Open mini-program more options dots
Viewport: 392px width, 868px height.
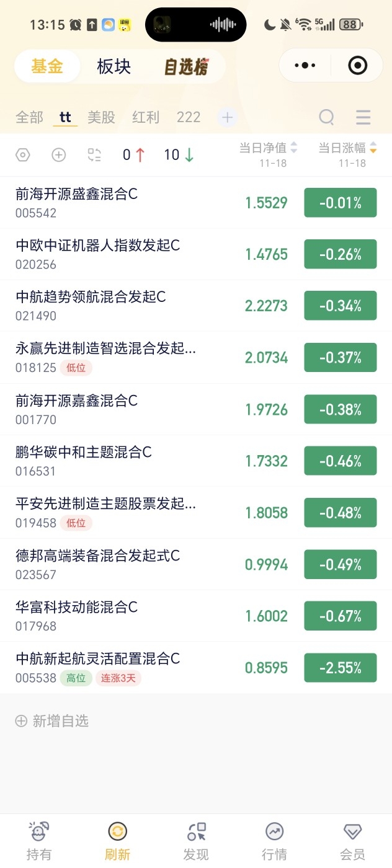click(305, 65)
